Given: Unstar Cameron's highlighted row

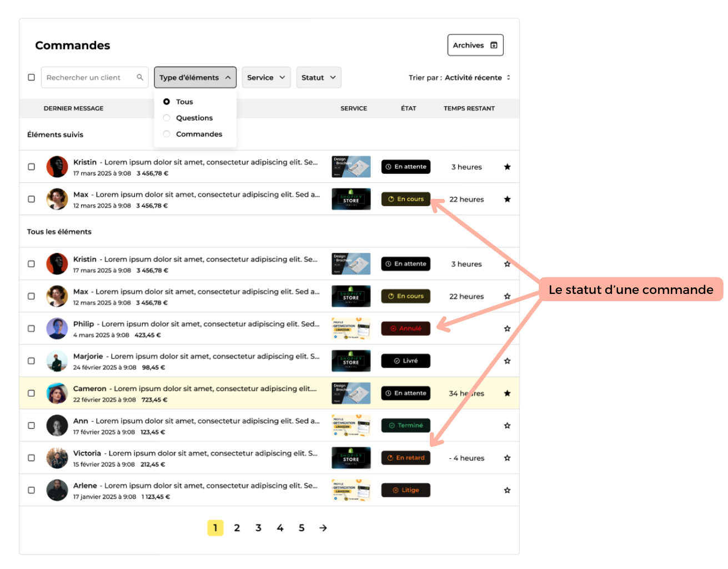Looking at the screenshot, I should pyautogui.click(x=507, y=393).
